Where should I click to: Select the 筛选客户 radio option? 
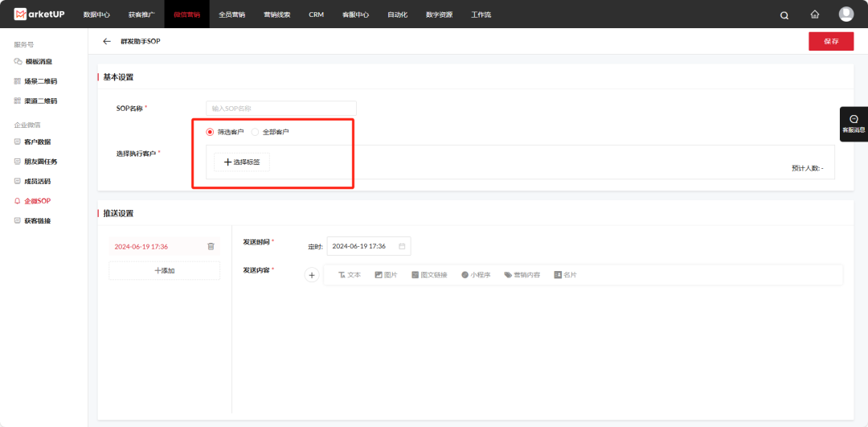211,132
